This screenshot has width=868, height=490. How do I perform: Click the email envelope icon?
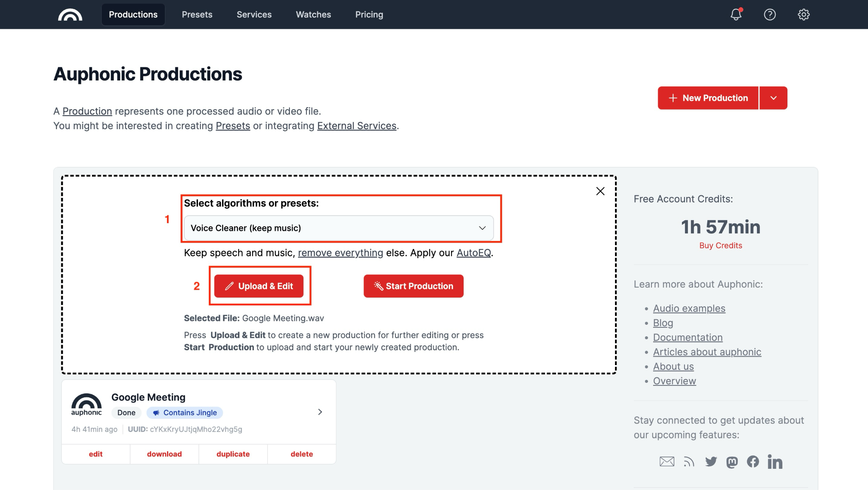[x=667, y=462]
